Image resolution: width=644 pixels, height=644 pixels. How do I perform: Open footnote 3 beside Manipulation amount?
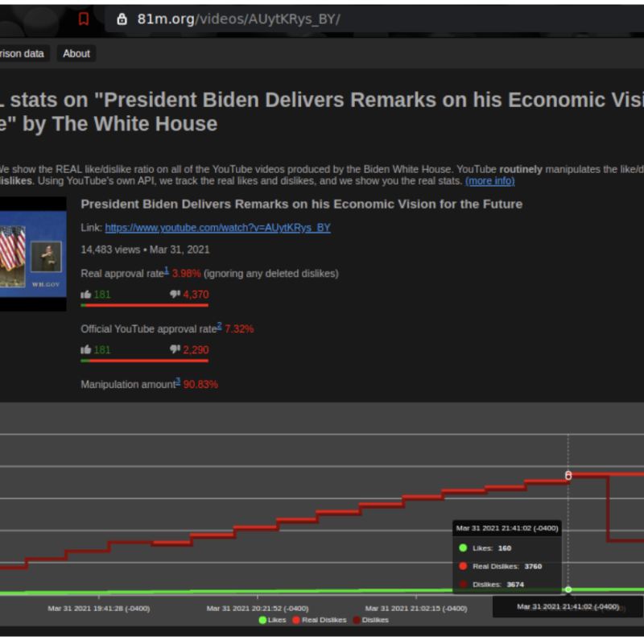coord(177,382)
